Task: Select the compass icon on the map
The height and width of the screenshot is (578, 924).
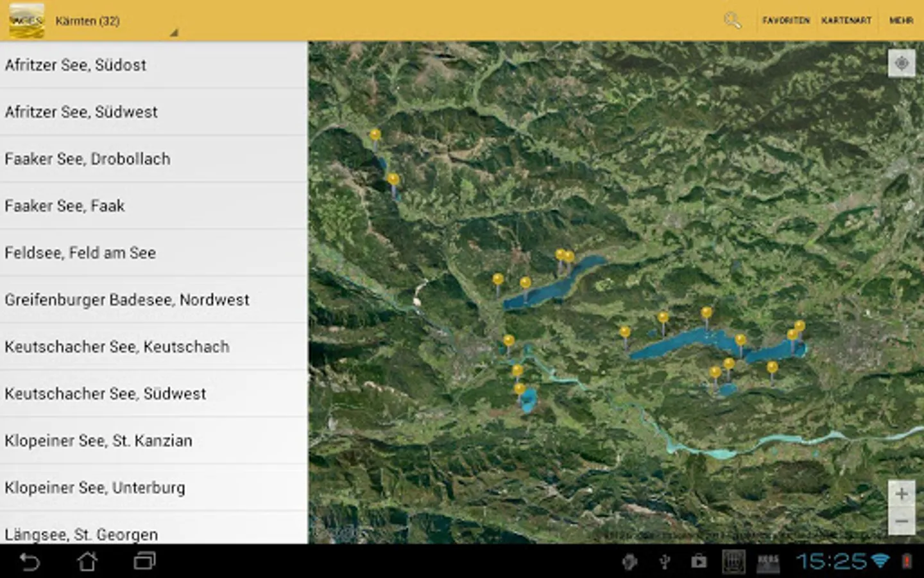Action: [901, 63]
